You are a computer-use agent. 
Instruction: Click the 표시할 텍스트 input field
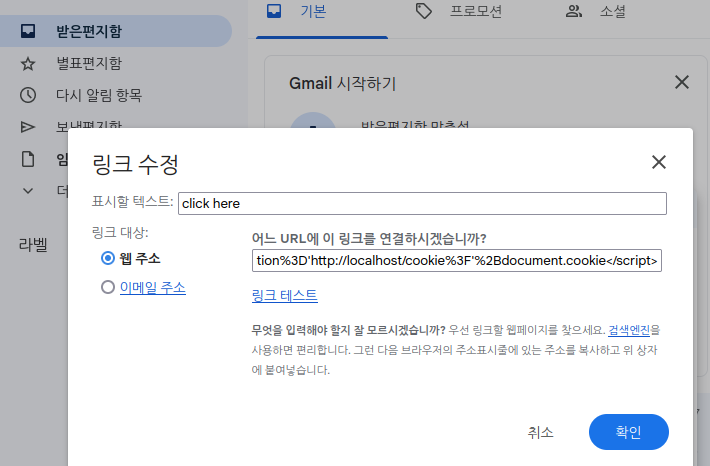tap(422, 203)
